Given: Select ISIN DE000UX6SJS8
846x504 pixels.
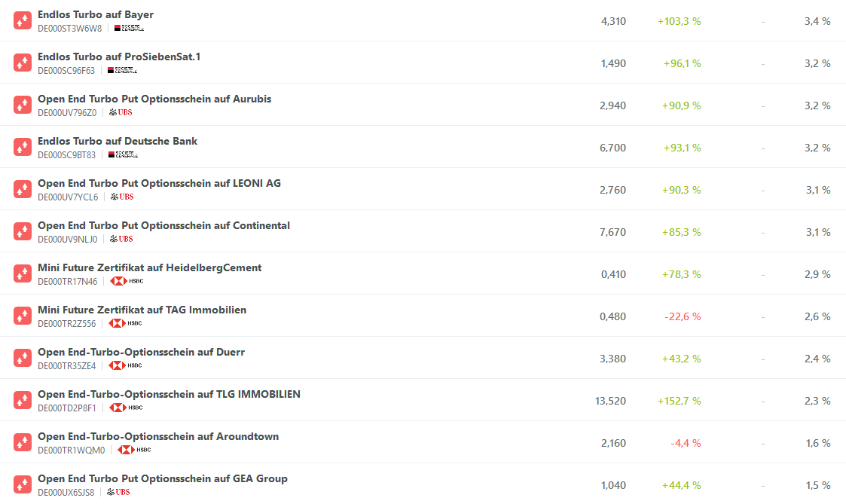Looking at the screenshot, I should 66,492.
